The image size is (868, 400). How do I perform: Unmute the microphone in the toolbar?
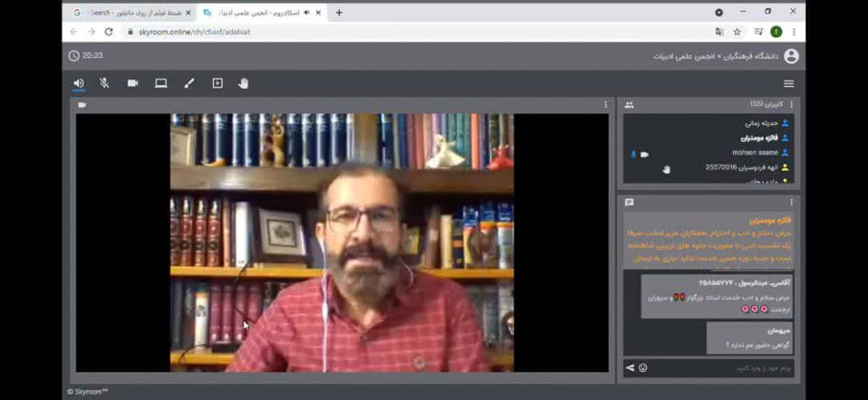pyautogui.click(x=104, y=84)
